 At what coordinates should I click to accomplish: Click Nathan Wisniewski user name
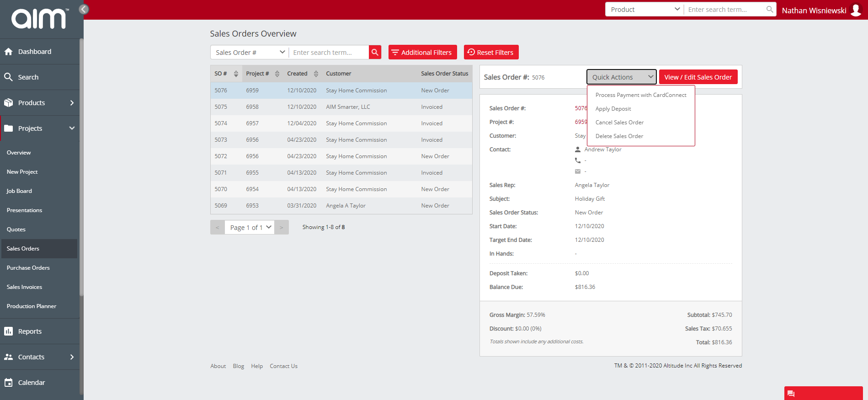[x=814, y=10]
